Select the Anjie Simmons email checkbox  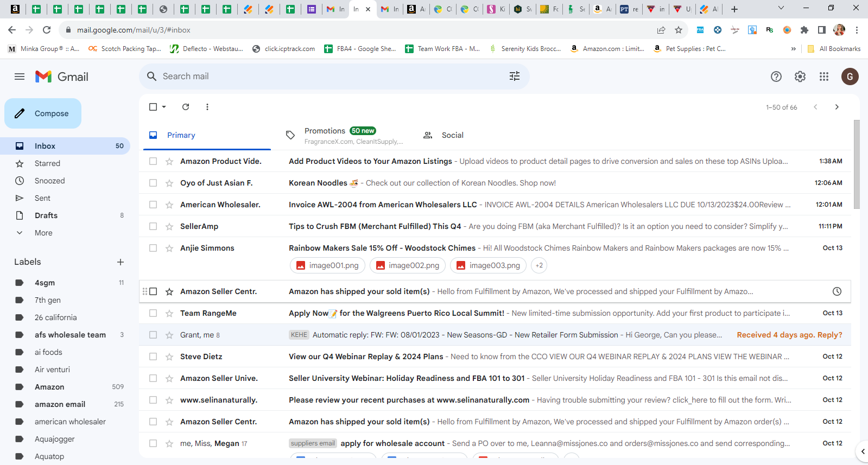pos(153,248)
